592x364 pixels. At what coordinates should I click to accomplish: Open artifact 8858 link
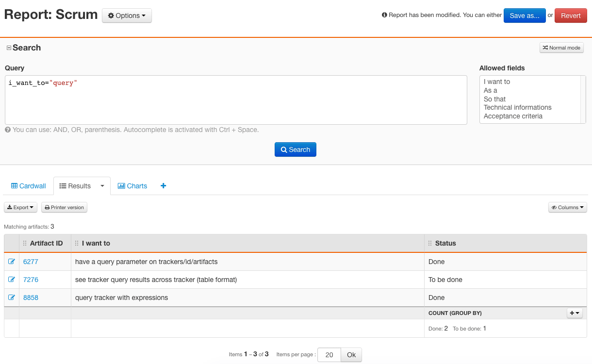(31, 298)
